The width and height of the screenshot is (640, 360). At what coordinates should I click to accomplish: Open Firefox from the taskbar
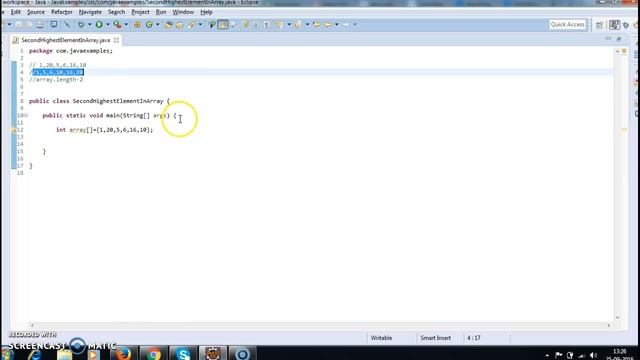[123, 354]
